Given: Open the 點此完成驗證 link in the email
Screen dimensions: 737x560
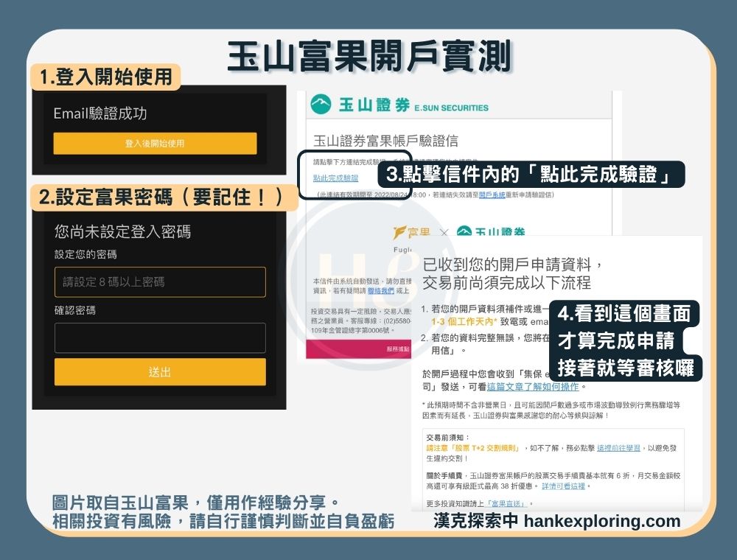Looking at the screenshot, I should pos(335,178).
